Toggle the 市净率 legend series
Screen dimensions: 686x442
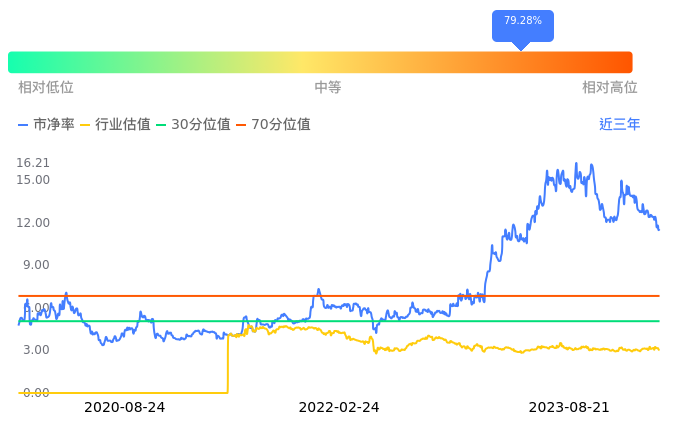pos(47,125)
